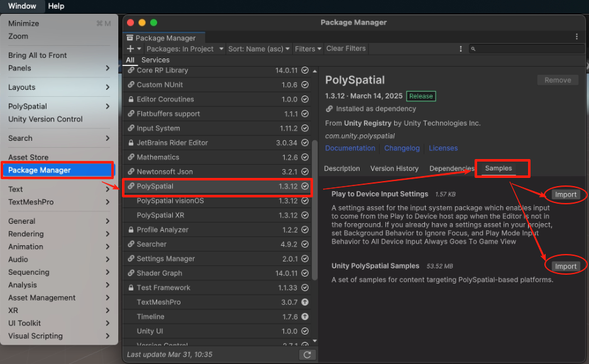Click the installed checkmark for Settings Manager
The width and height of the screenshot is (589, 364).
pos(305,258)
